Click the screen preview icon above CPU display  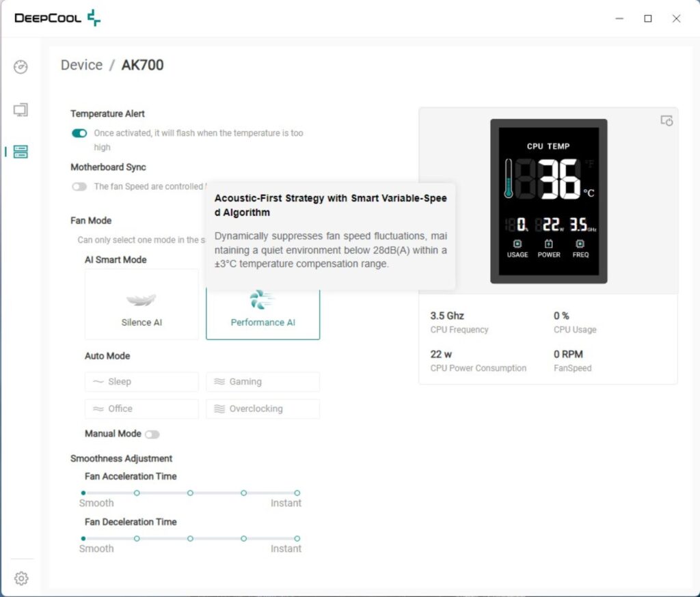667,120
